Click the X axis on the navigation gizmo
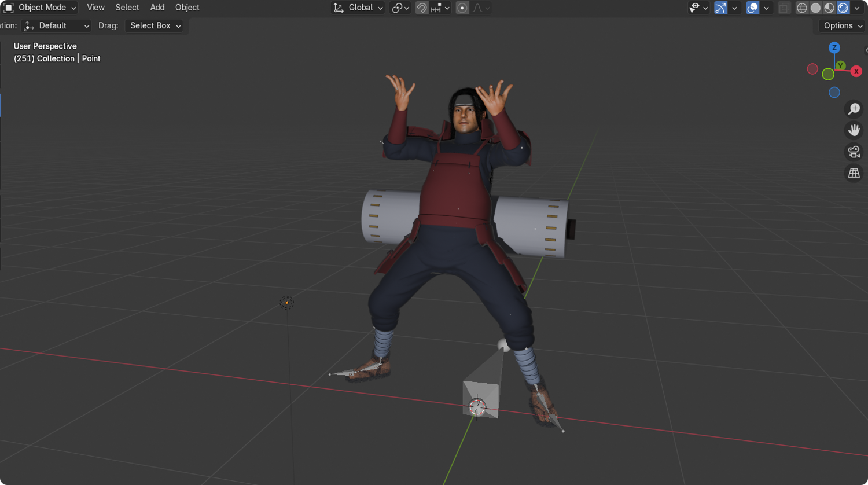This screenshot has height=485, width=868. click(856, 71)
